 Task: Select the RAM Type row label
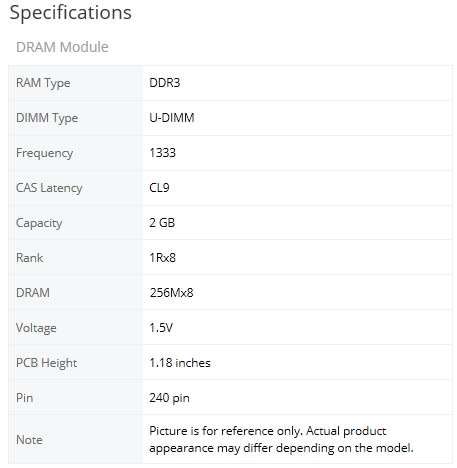[43, 83]
